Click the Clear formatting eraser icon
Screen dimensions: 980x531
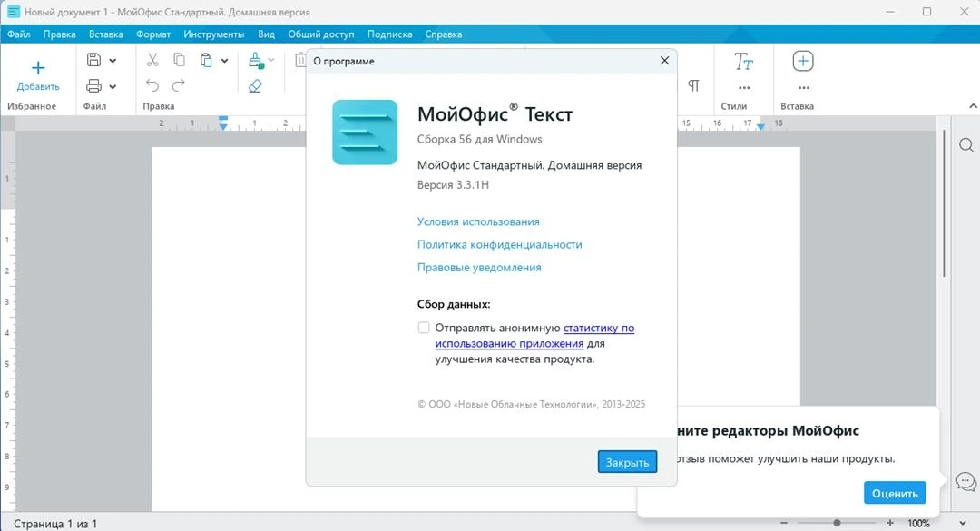255,85
